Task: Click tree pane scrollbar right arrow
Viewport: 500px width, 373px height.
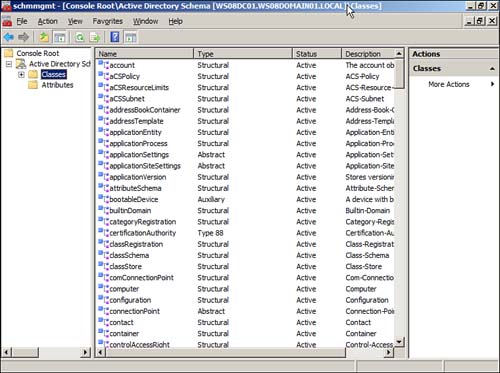Action: tap(85, 352)
